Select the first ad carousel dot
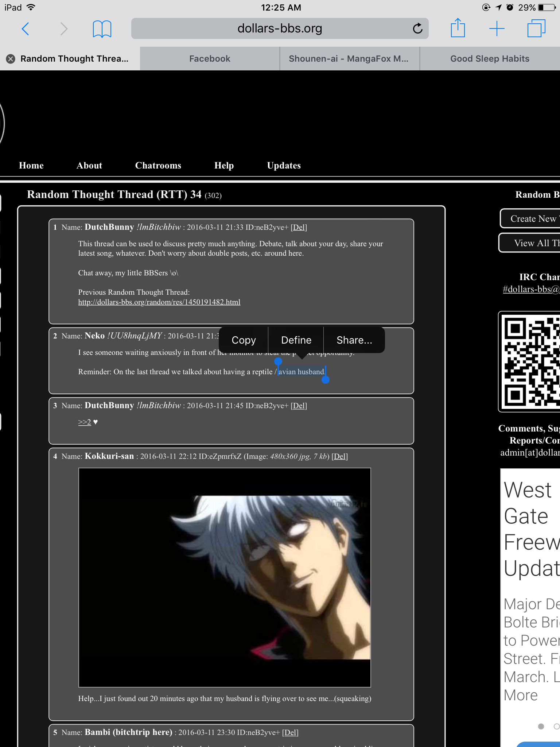The width and height of the screenshot is (560, 747). [x=541, y=726]
